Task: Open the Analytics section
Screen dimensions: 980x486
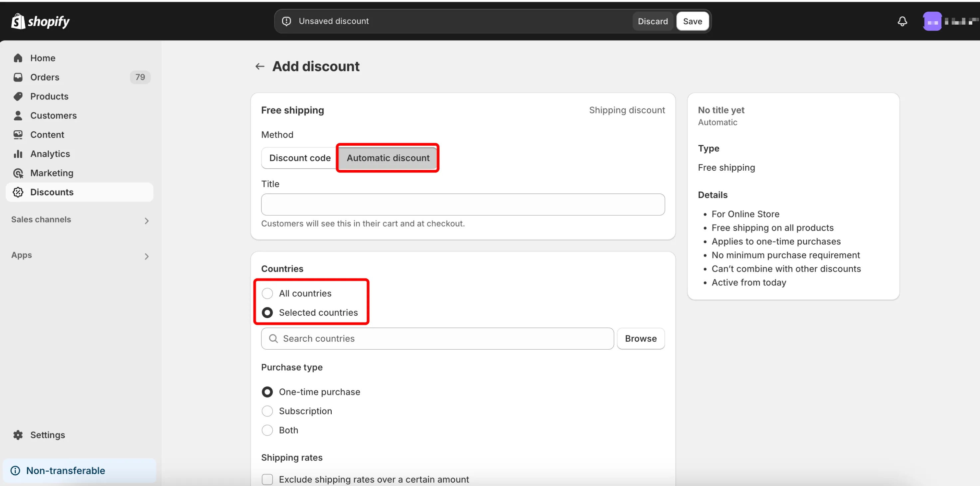Action: [x=80, y=154]
